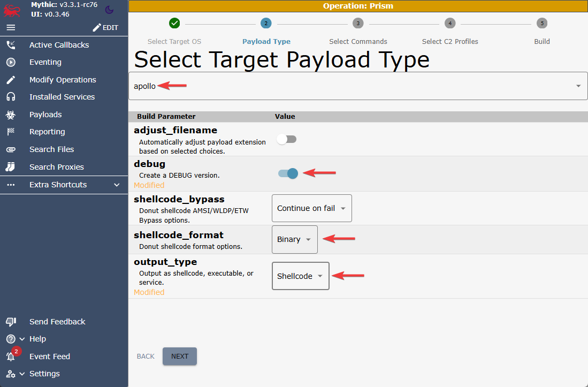Open Reporting menu item

[47, 132]
